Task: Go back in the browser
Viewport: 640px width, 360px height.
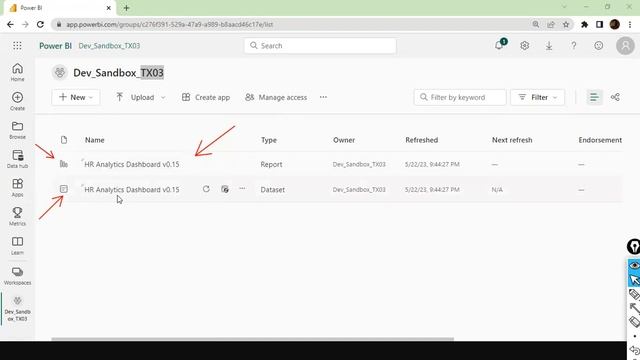Action: tap(10, 24)
